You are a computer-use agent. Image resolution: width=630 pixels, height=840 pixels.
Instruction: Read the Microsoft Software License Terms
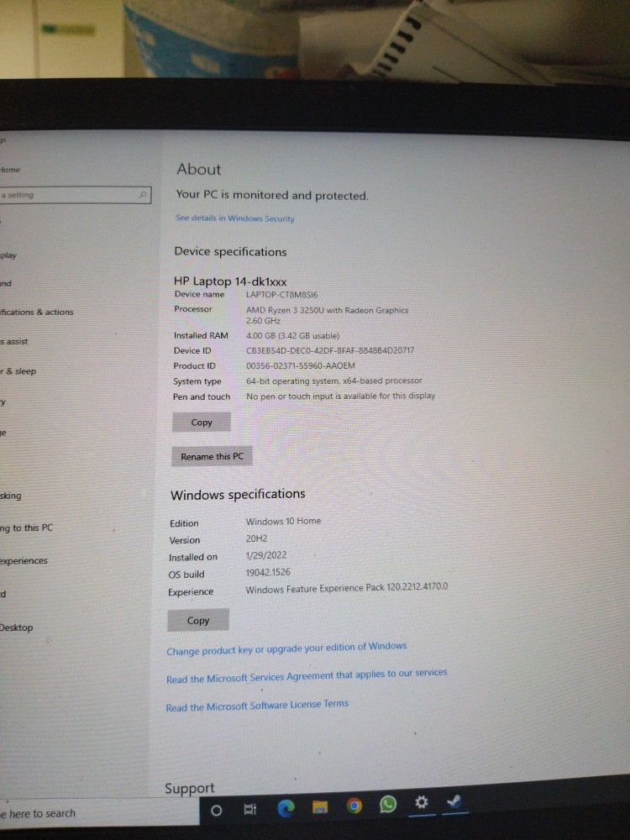click(257, 706)
